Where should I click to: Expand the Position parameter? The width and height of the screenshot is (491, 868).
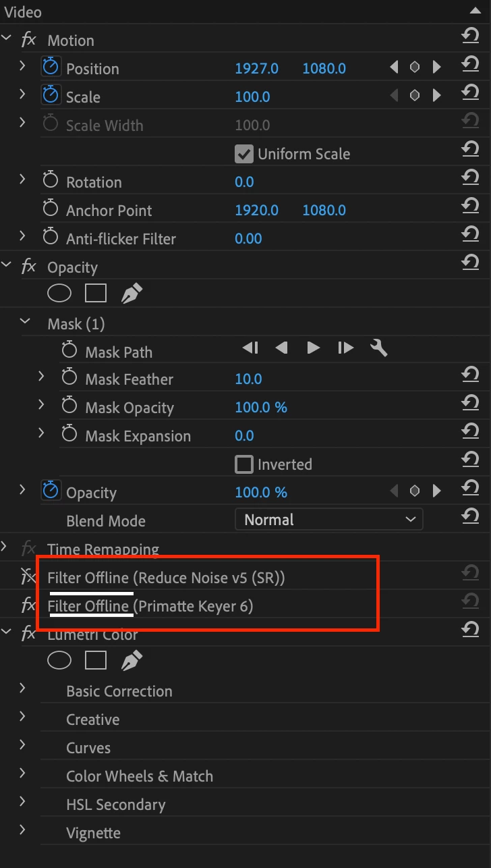click(x=22, y=65)
